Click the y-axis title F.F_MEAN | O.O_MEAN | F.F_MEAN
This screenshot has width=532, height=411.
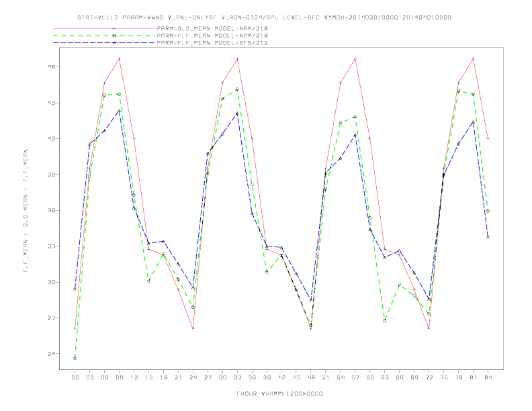pos(26,211)
